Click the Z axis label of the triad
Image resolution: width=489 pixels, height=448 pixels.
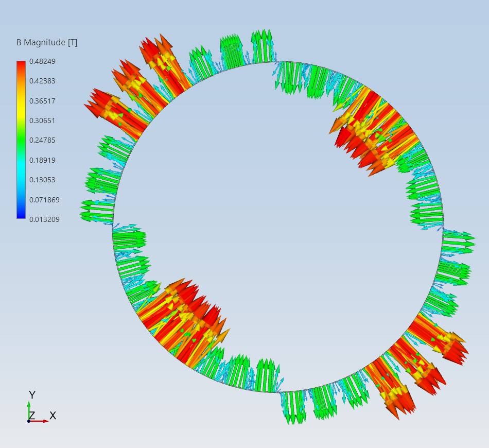pos(31,416)
